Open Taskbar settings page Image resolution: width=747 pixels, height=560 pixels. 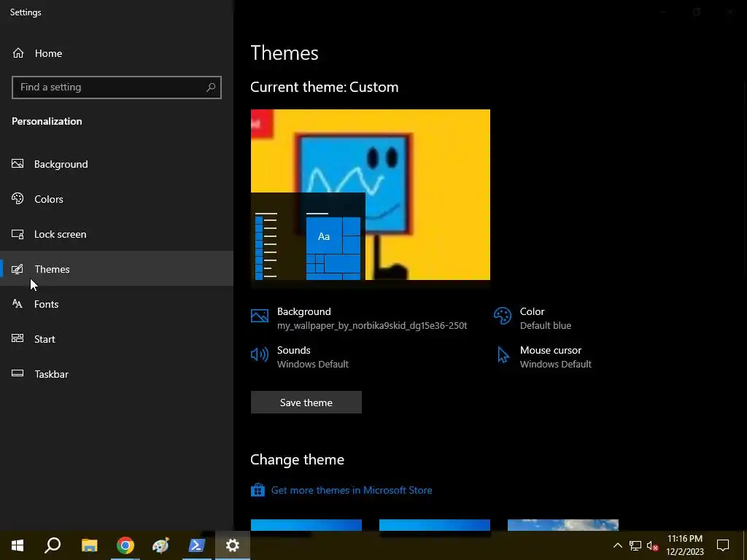(x=117, y=374)
